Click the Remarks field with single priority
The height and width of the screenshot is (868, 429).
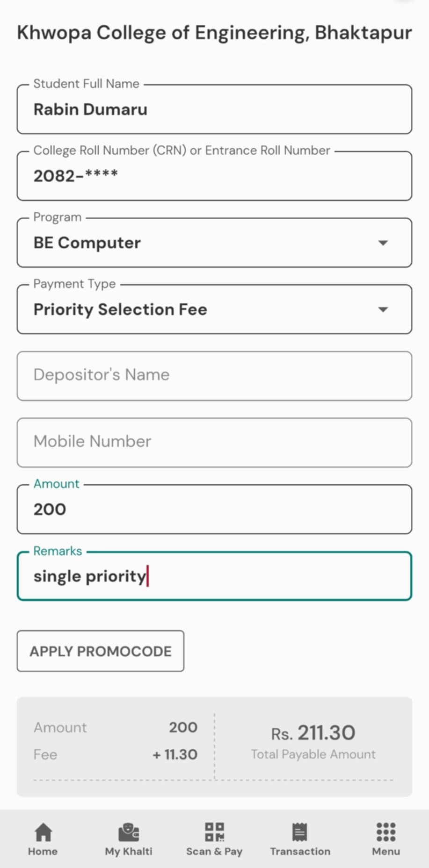tap(214, 576)
